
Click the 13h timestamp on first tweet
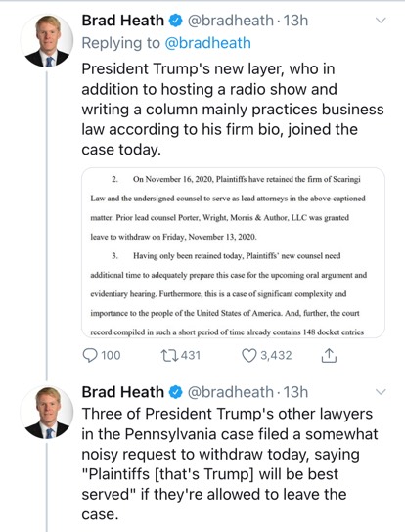pyautogui.click(x=295, y=21)
